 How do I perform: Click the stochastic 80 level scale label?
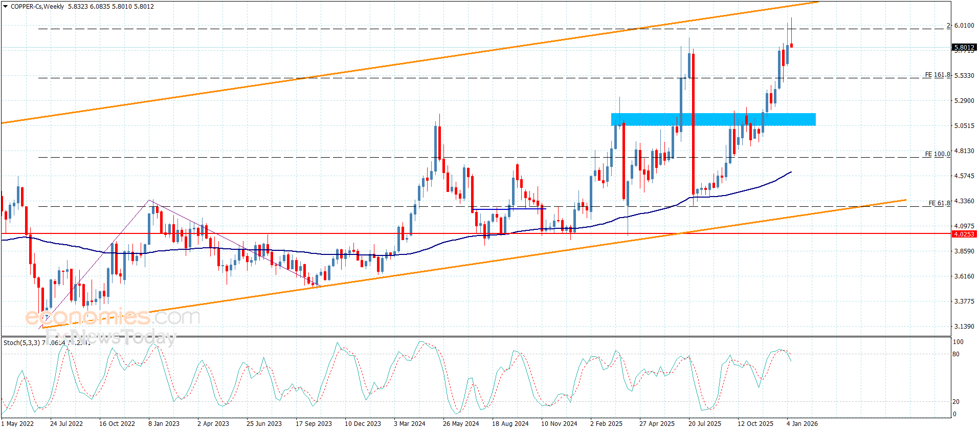(956, 354)
